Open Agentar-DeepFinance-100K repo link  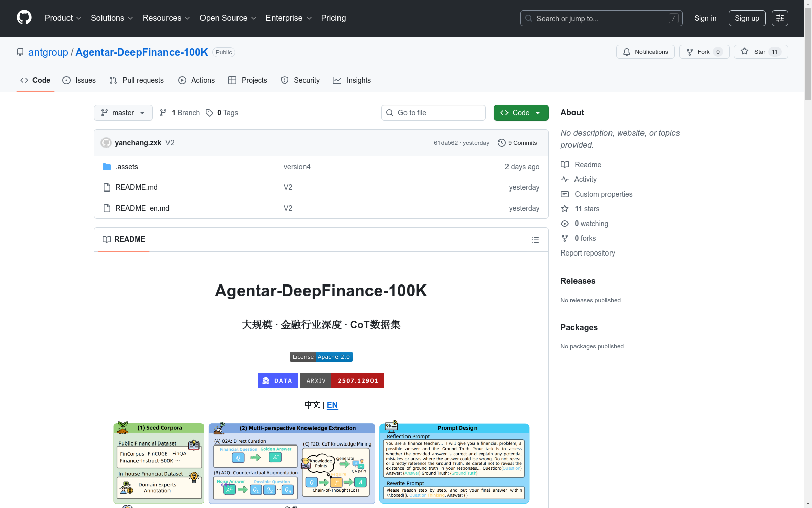point(142,52)
